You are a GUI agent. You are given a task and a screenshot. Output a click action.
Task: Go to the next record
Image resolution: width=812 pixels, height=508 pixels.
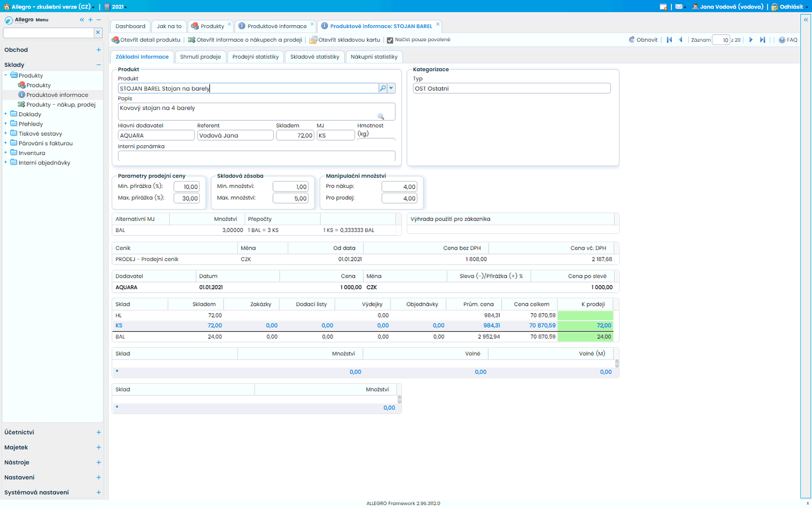[x=751, y=40]
